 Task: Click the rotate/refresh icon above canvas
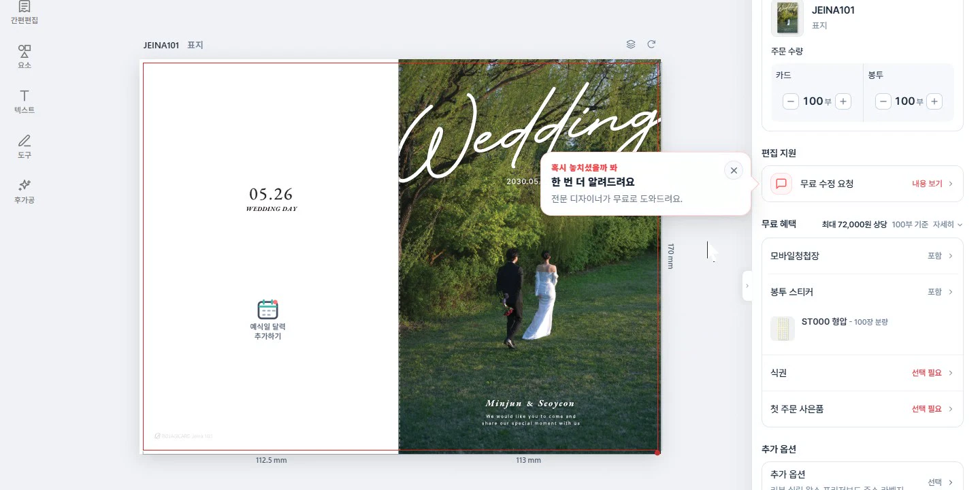tap(651, 44)
